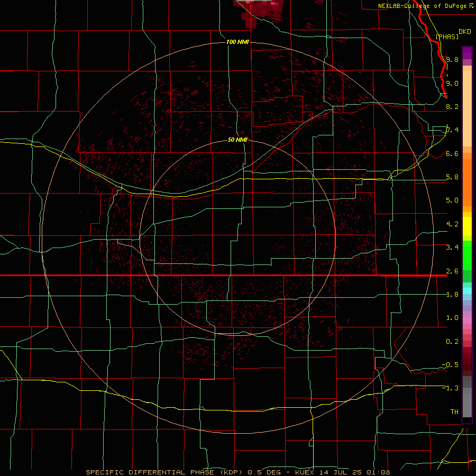Click the pink segment of the color bar
Screen dimensions: 476x476
tap(467, 321)
